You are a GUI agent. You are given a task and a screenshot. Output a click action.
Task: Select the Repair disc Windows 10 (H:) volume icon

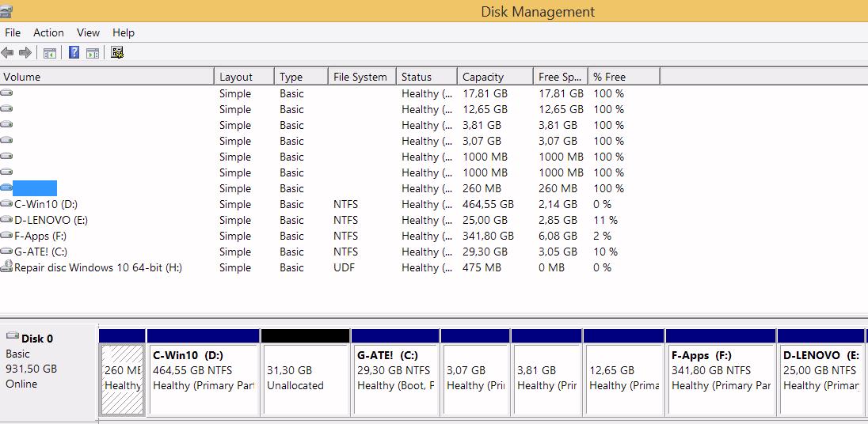point(7,267)
